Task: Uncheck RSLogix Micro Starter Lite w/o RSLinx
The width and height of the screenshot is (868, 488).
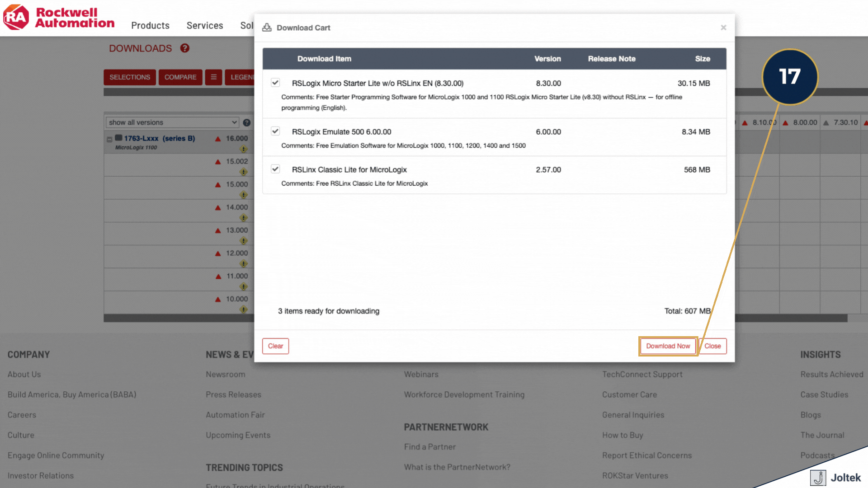Action: (x=275, y=83)
